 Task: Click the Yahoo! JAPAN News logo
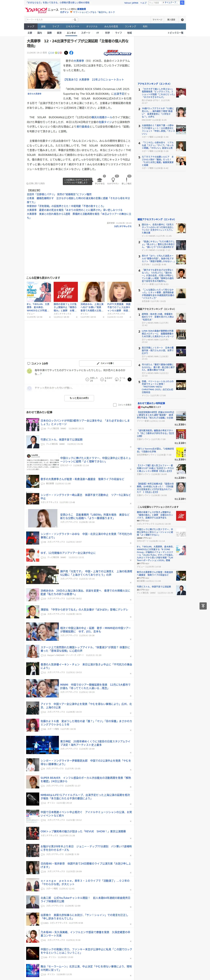pyautogui.click(x=42, y=10)
